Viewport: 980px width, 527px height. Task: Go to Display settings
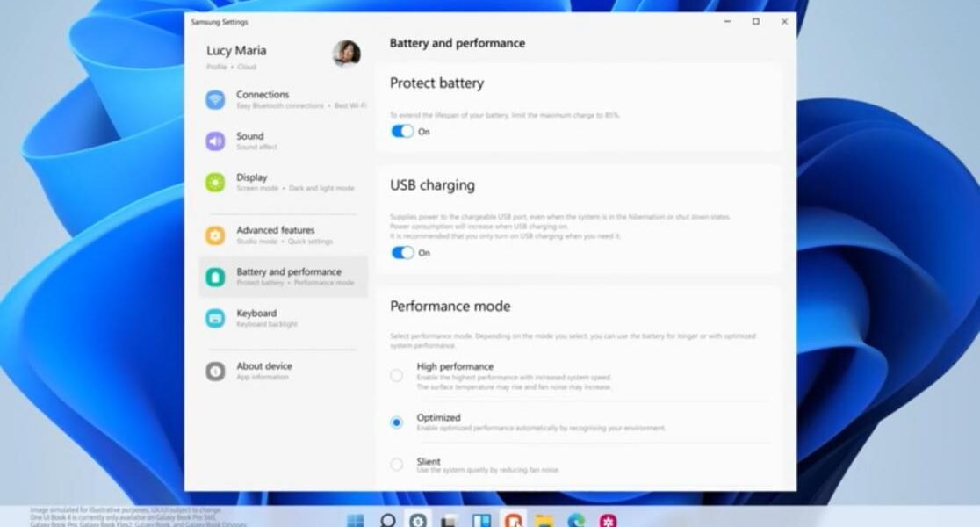point(283,183)
